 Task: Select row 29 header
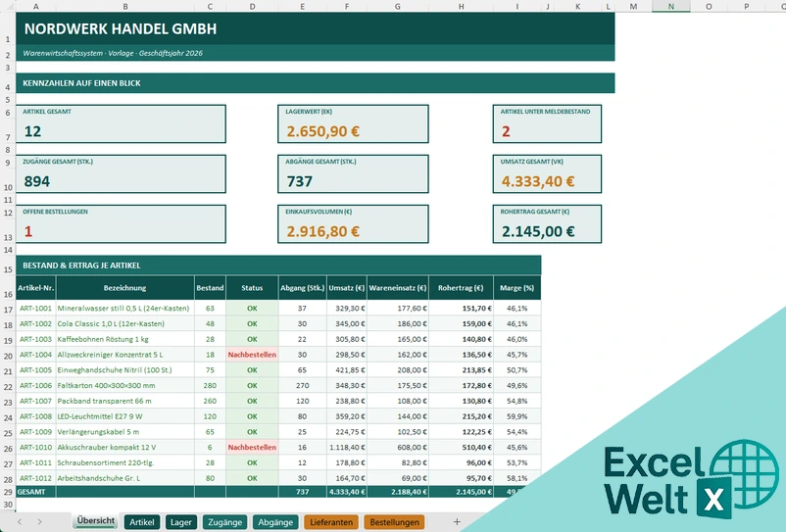8,492
